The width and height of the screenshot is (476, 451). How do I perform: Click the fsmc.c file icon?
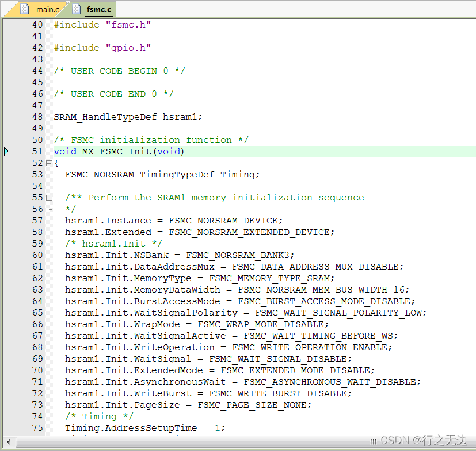tap(77, 9)
